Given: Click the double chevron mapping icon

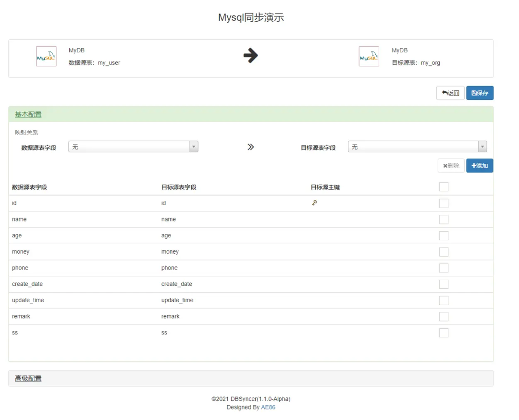Looking at the screenshot, I should point(250,147).
